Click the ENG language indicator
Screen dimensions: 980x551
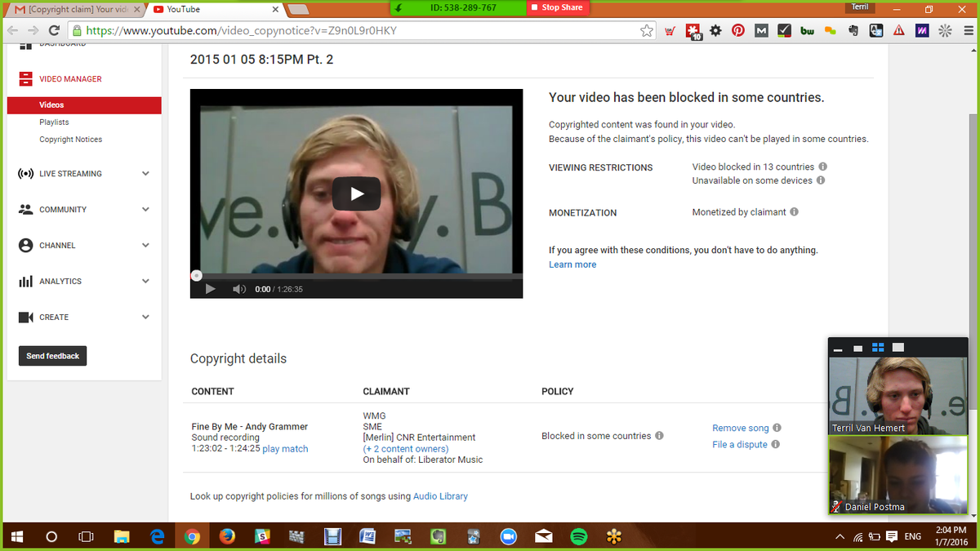[914, 536]
